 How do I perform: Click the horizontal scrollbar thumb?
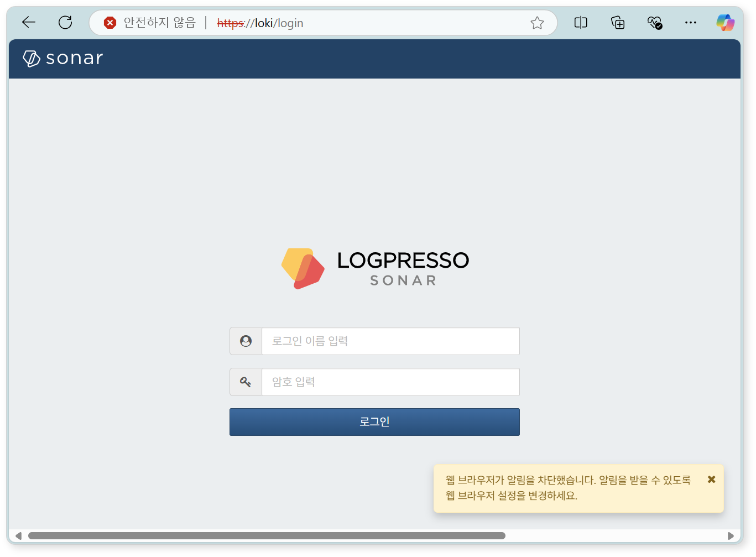point(267,535)
